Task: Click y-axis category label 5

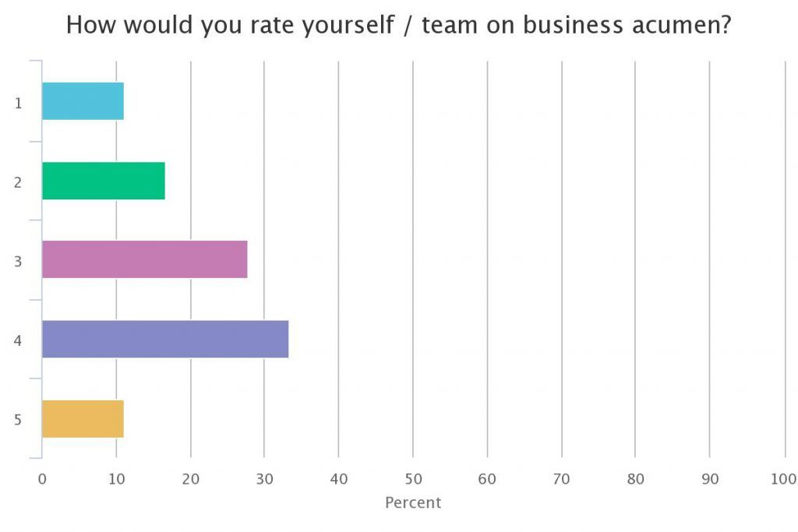Action: [18, 419]
